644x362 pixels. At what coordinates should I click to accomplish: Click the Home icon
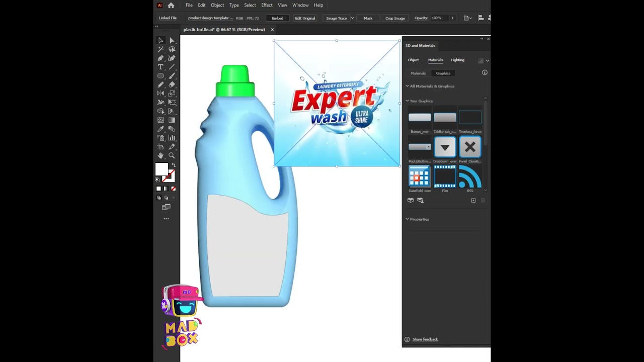click(171, 5)
